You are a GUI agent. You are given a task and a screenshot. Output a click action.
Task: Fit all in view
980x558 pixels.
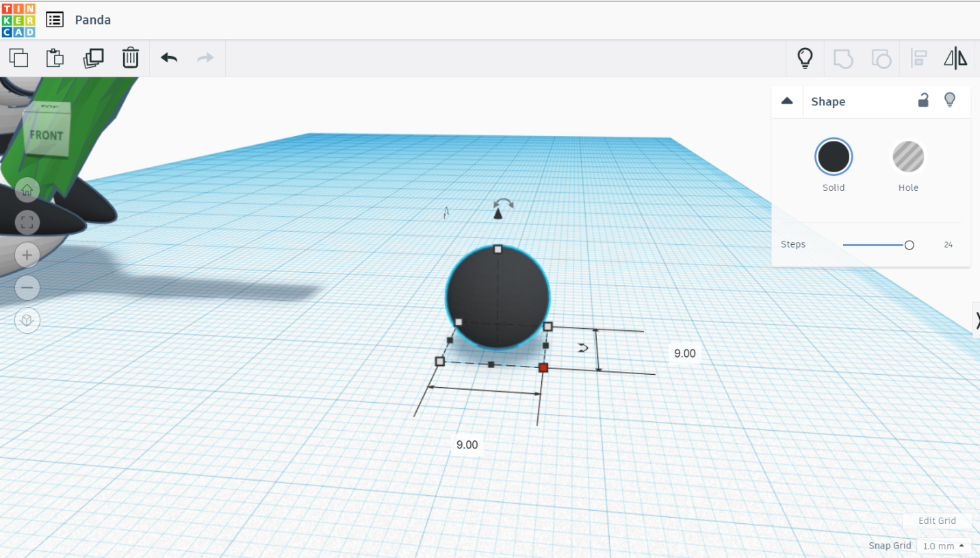pyautogui.click(x=27, y=222)
